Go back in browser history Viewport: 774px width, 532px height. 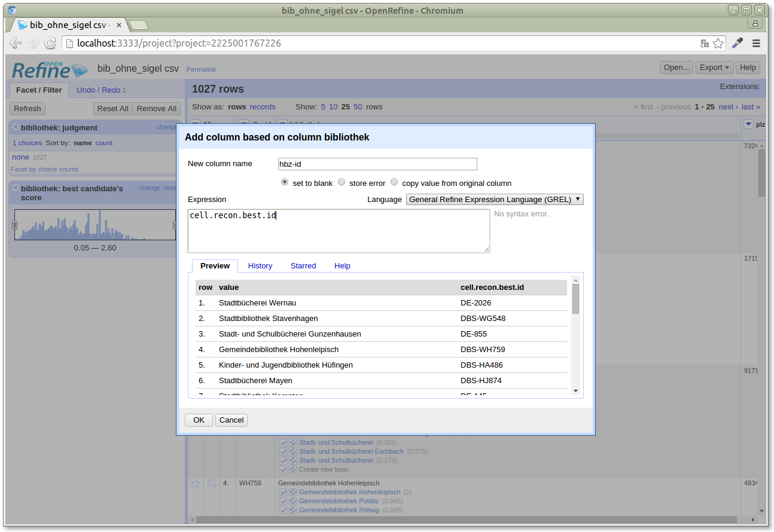click(x=16, y=43)
